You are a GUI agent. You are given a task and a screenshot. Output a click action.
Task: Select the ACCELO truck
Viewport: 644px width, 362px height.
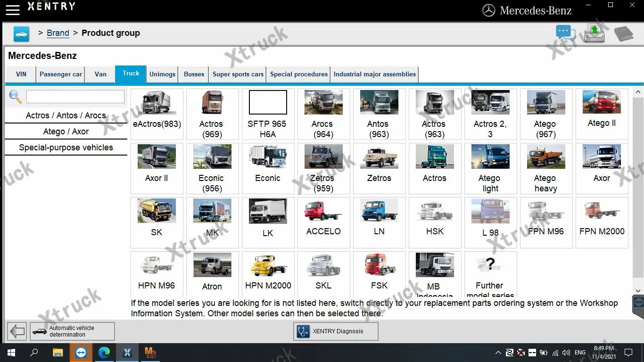coord(324,222)
